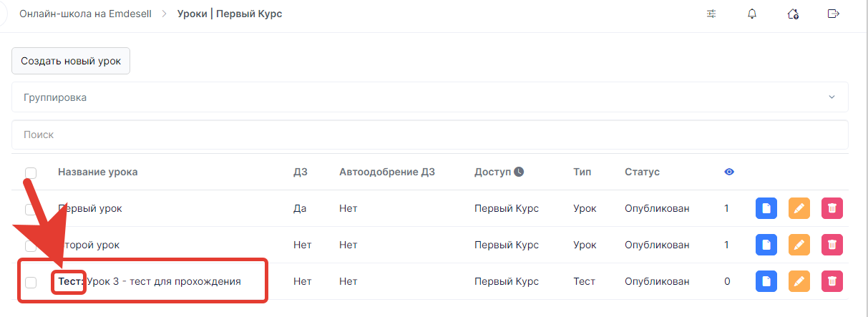The width and height of the screenshot is (868, 317).
Task: Open document icon for Первый урок
Action: (766, 208)
